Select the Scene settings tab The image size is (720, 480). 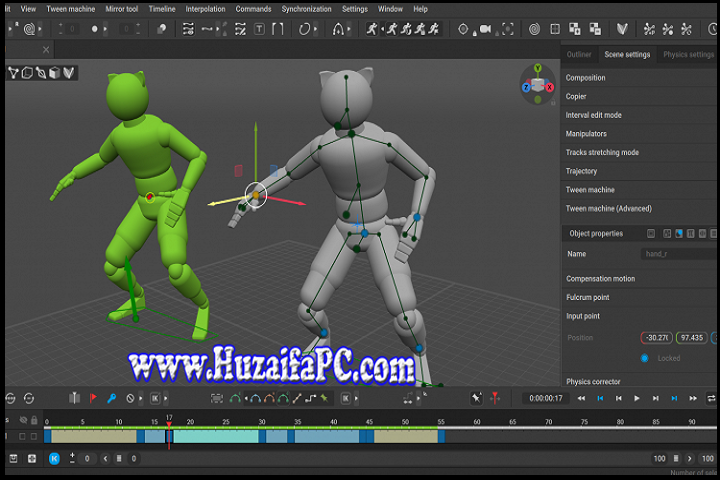[x=627, y=54]
